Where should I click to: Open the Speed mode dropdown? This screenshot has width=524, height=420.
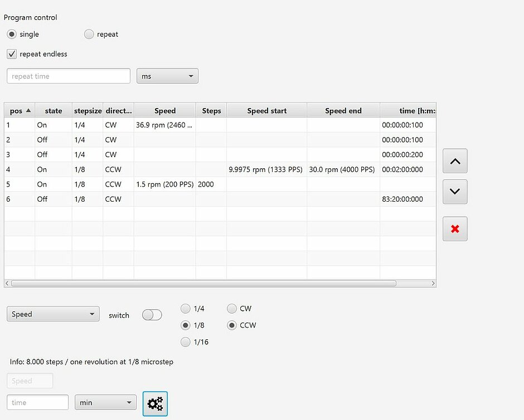pyautogui.click(x=53, y=314)
